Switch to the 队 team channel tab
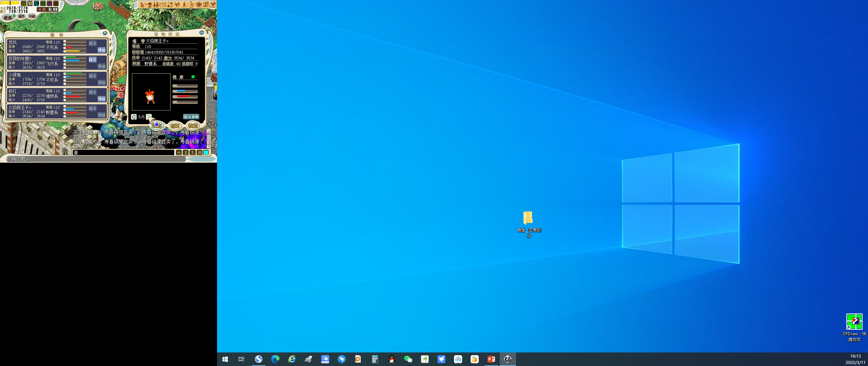This screenshot has height=366, width=868. click(37, 3)
